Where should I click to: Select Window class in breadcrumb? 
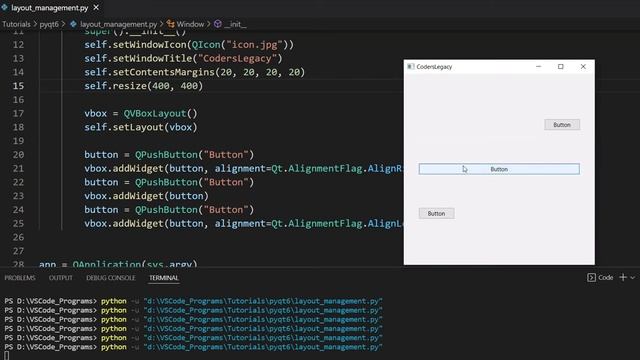(x=190, y=24)
